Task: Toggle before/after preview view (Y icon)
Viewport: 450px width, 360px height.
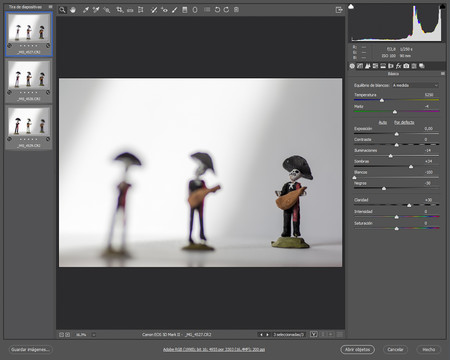Action: (314, 334)
